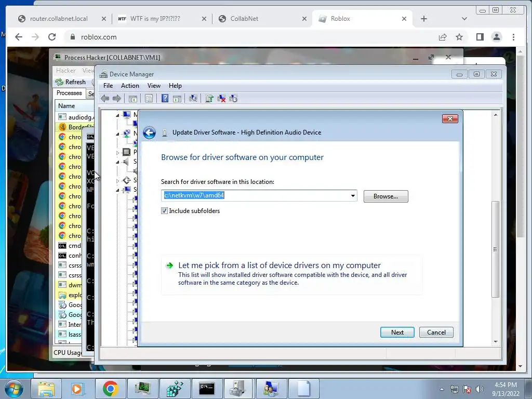Click the Process Hacker taskbar icon

tap(142, 389)
